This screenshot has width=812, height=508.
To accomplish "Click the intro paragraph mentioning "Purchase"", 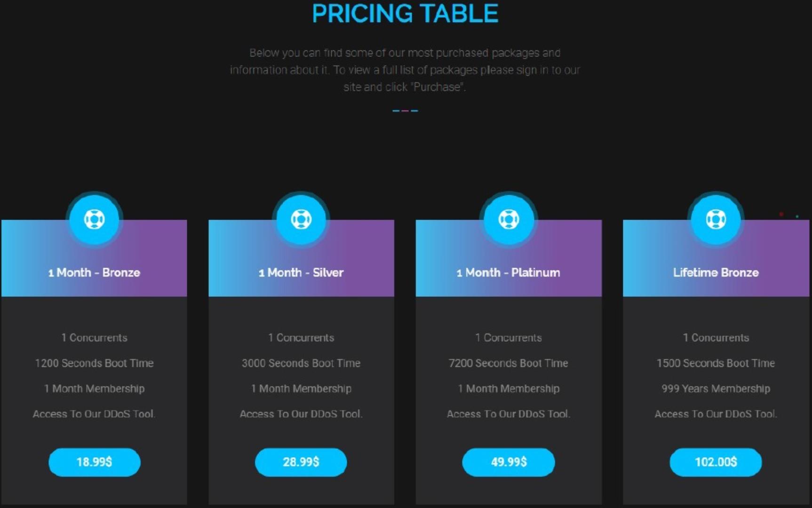I will [x=405, y=70].
